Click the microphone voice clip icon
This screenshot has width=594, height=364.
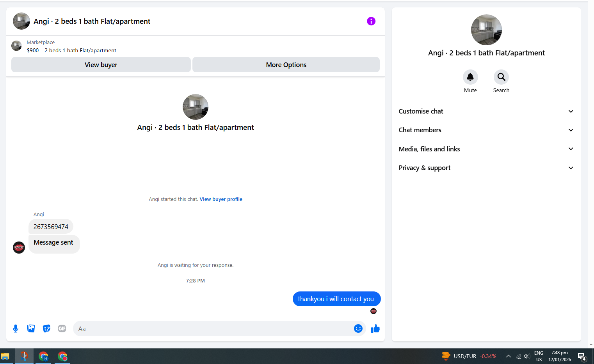pos(16,328)
